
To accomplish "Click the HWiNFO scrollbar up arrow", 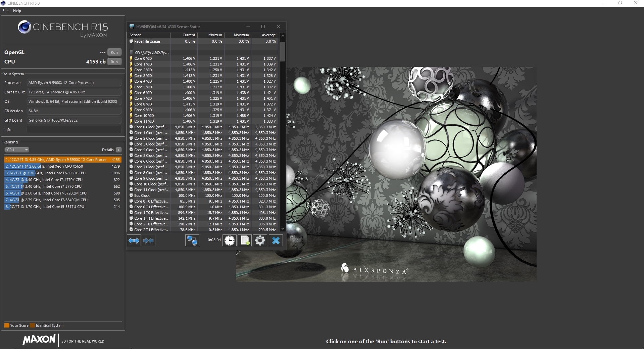I will [283, 35].
